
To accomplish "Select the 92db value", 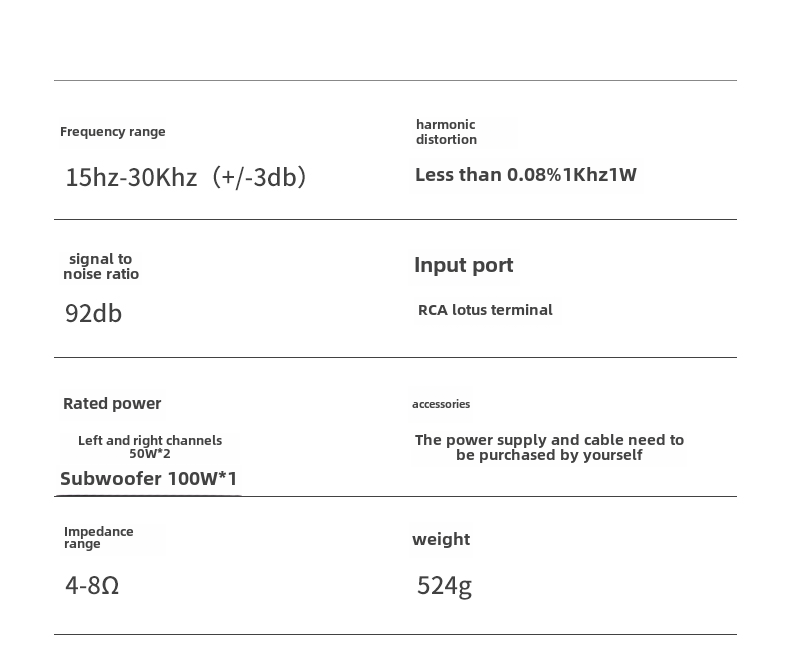I will coord(93,313).
